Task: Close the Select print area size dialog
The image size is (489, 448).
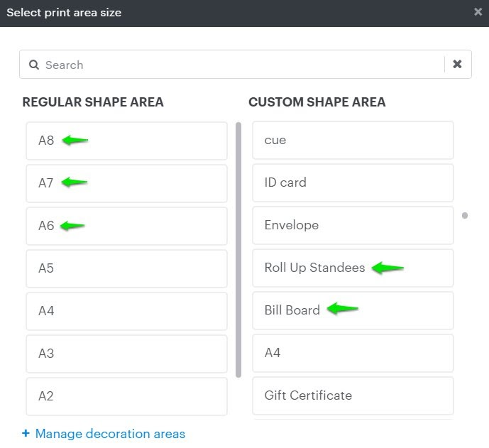Action: coord(478,12)
